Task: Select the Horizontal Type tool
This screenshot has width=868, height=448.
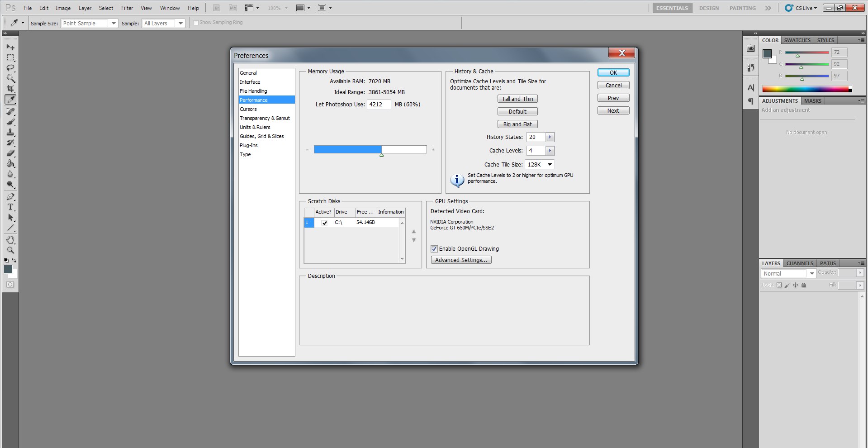Action: coord(10,207)
